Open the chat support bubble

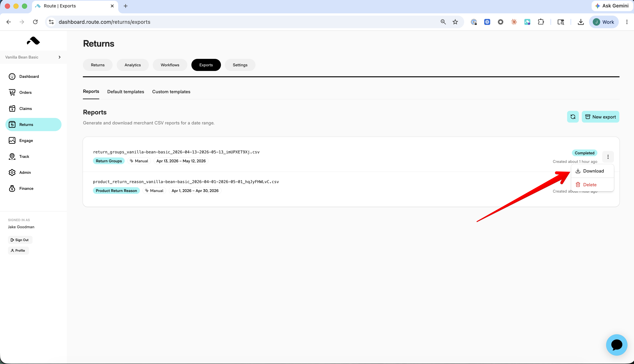(617, 345)
